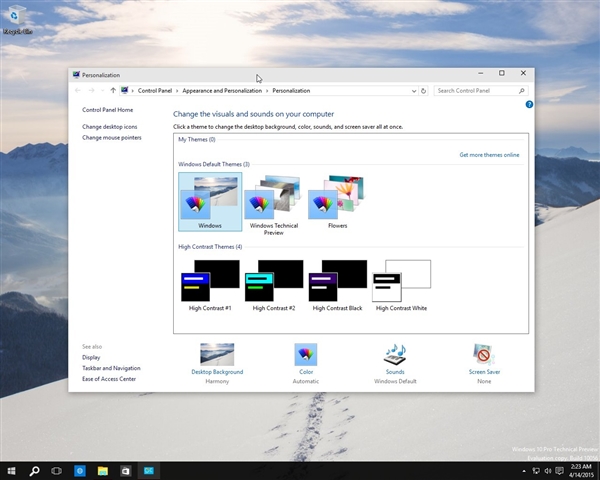The height and width of the screenshot is (480, 600).
Task: Open the Color settings icon
Action: [x=306, y=354]
